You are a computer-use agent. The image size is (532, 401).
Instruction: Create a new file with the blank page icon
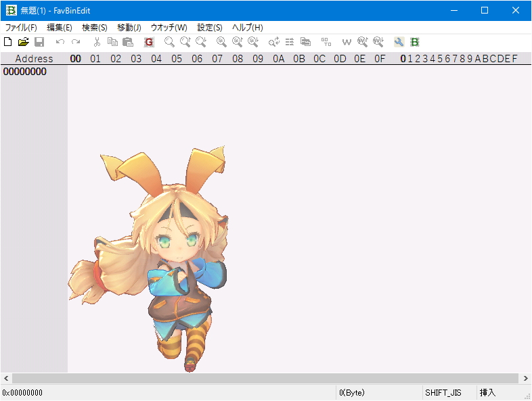[x=7, y=42]
